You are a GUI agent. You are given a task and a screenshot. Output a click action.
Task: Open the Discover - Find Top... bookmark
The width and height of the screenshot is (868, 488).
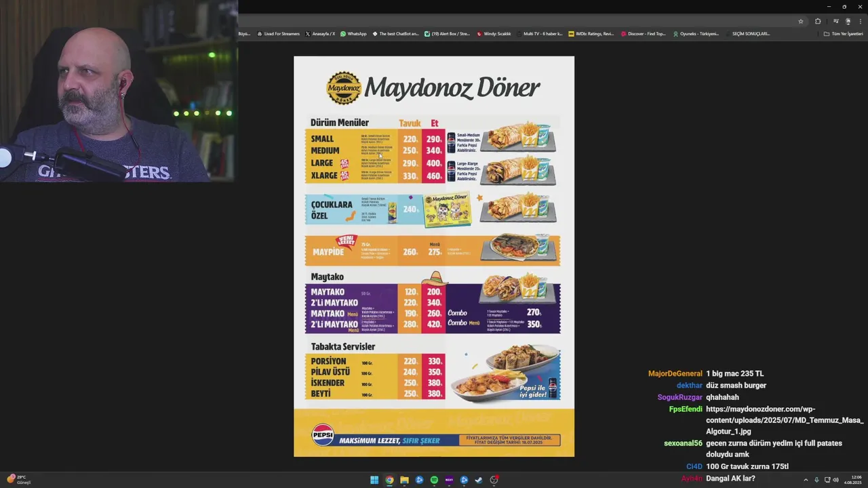pos(643,34)
